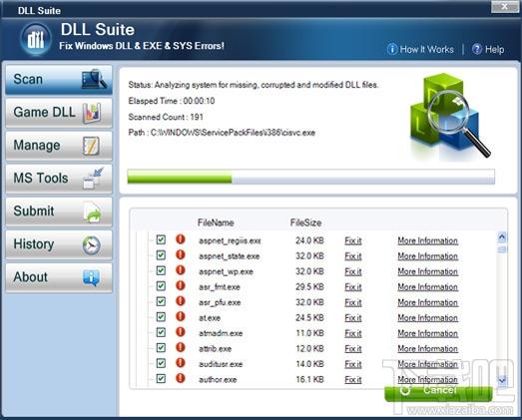Click the Help question mark icon
The width and height of the screenshot is (522, 420).
coord(477,49)
